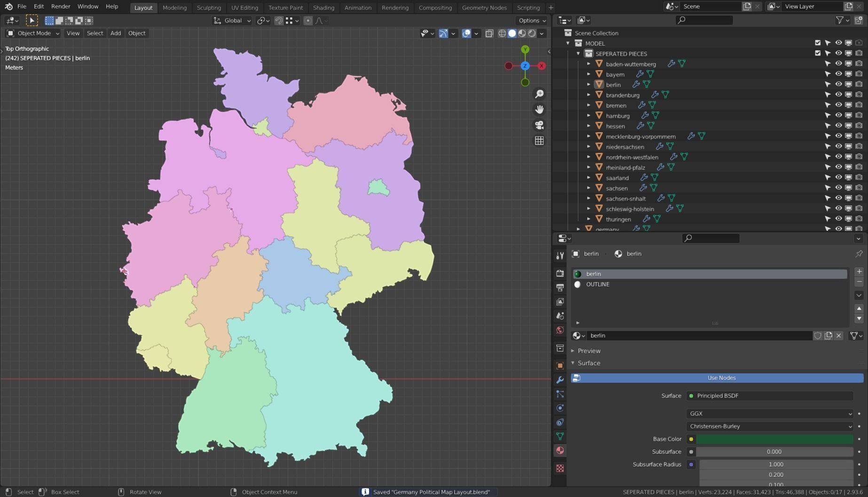Click the Principled BSDF surface button

[x=770, y=396]
